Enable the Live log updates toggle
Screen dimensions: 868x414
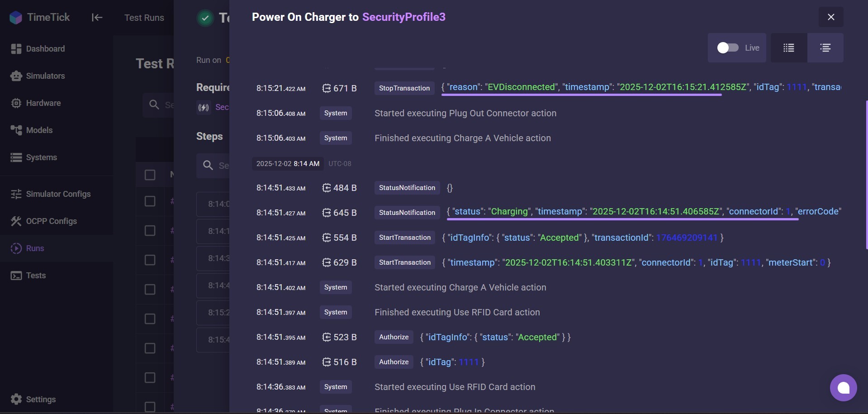point(728,48)
